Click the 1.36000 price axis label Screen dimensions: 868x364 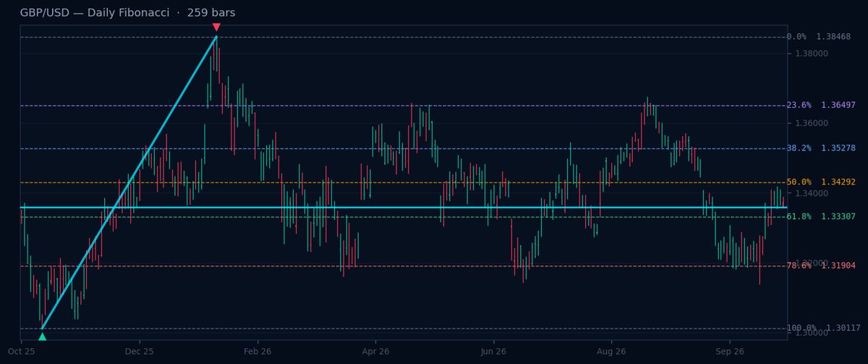pos(812,124)
